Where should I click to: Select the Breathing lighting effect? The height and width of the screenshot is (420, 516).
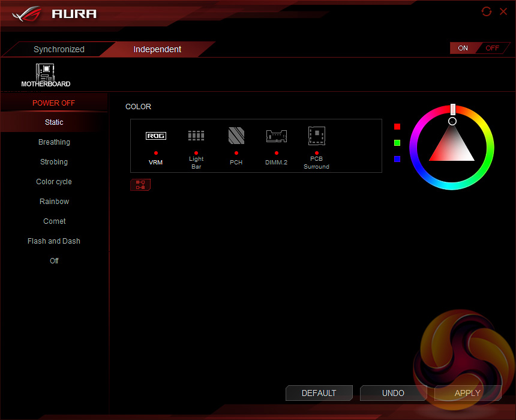54,142
